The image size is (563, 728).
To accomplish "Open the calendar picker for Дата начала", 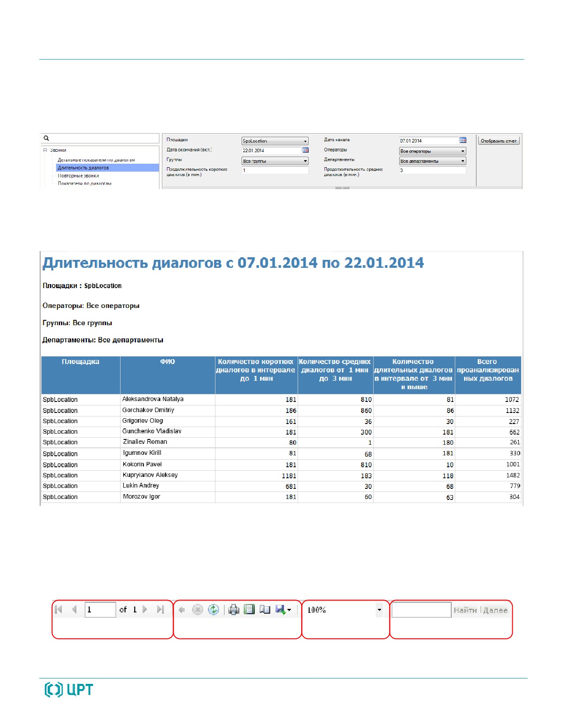I will [463, 140].
